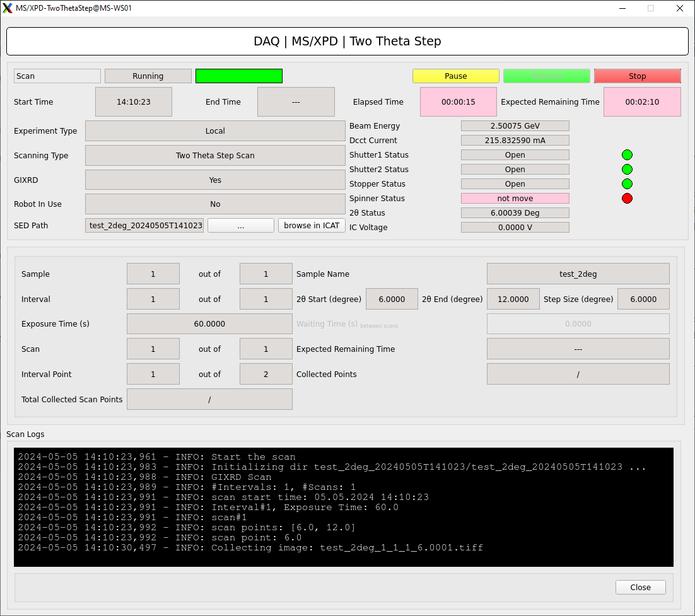Close the window via title bar X
The image size is (695, 616).
679,8
